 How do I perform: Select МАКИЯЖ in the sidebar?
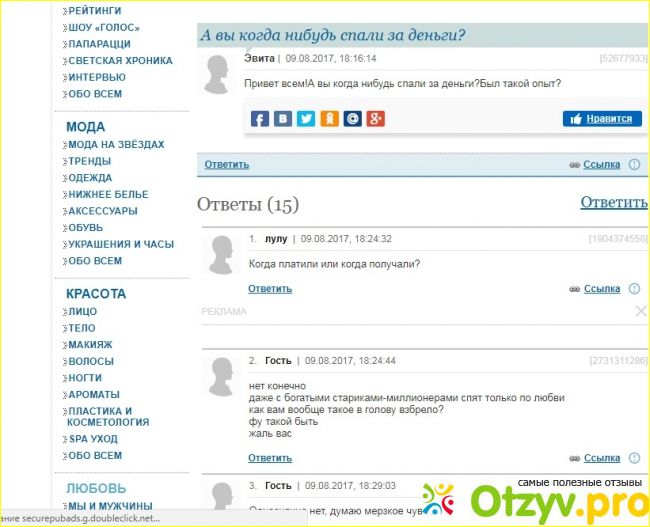[x=90, y=345]
